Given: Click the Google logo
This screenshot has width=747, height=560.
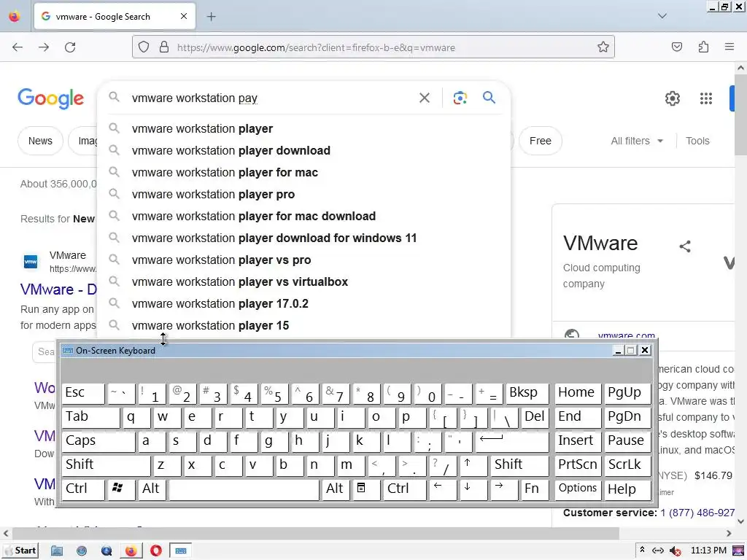Looking at the screenshot, I should coord(51,98).
